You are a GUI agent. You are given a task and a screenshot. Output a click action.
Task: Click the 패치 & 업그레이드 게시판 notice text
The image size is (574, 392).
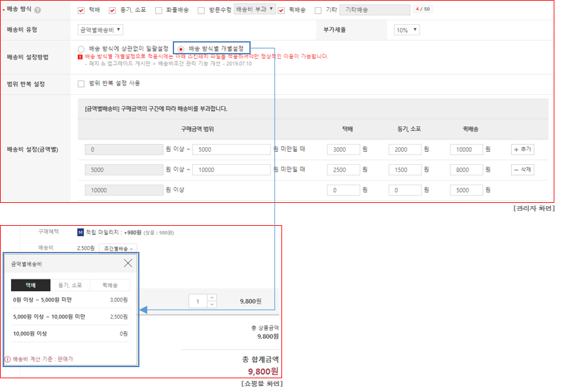point(168,63)
